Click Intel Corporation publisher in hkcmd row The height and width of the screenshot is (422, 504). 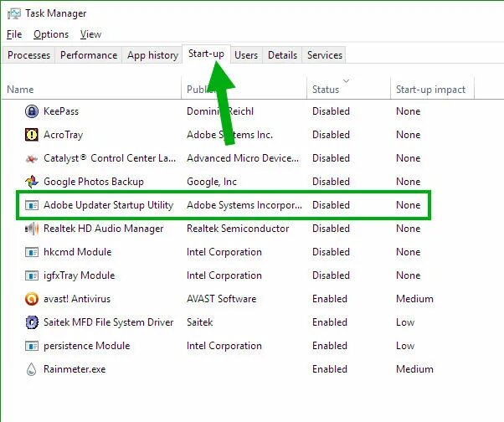point(224,252)
